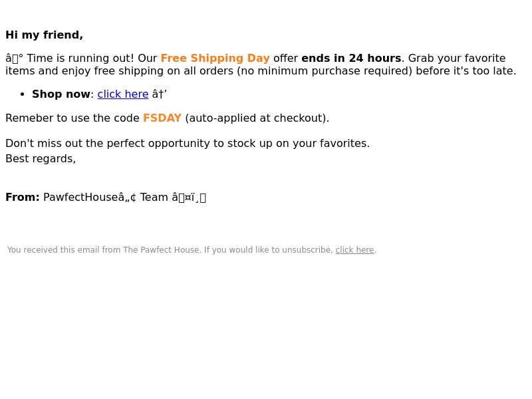The height and width of the screenshot is (399, 532).
Task: Click the garbled clock emoji before "Time"
Action: 14,59
